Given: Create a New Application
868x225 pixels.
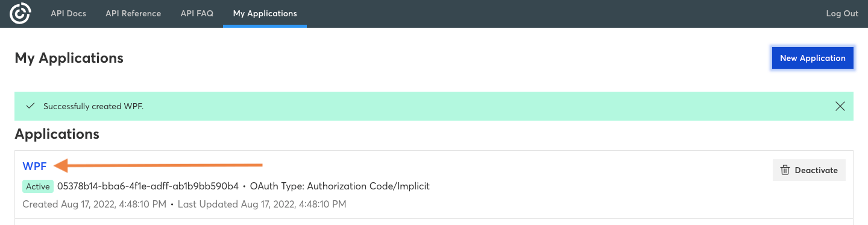Looking at the screenshot, I should coord(813,58).
